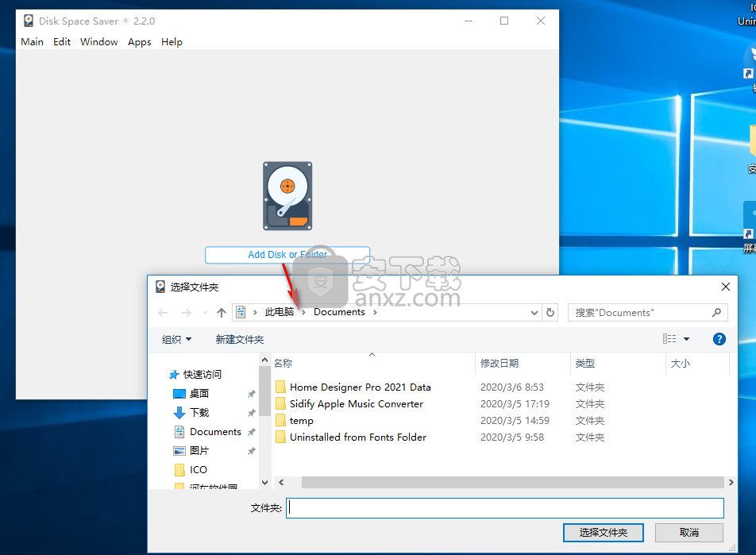The height and width of the screenshot is (555, 756).
Task: Open the Help menu
Action: coord(172,42)
